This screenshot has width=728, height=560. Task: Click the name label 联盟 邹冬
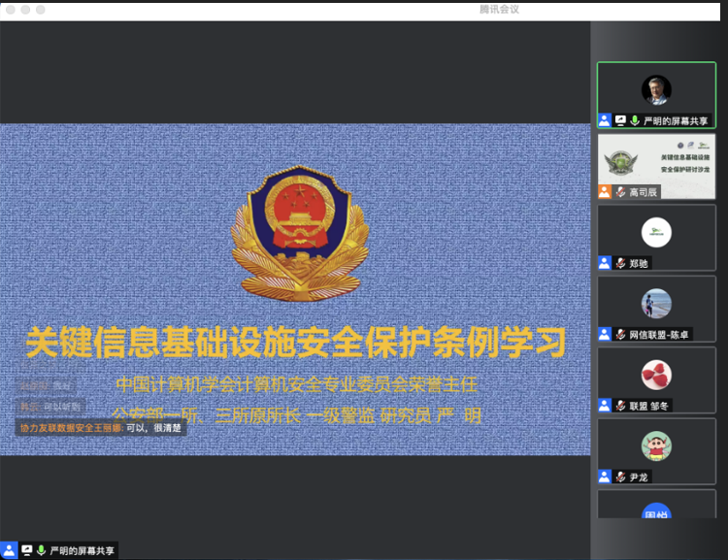[648, 406]
